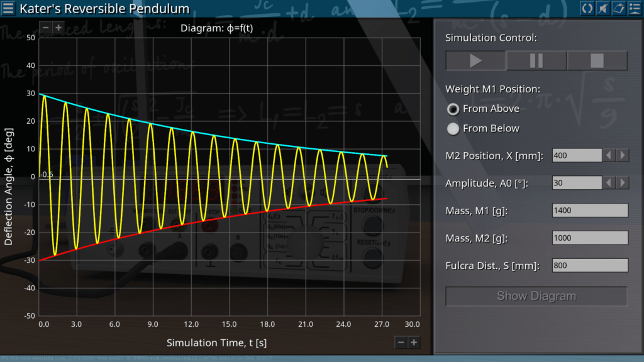
Task: Select the 'From Below' radio option
Action: coord(453,129)
